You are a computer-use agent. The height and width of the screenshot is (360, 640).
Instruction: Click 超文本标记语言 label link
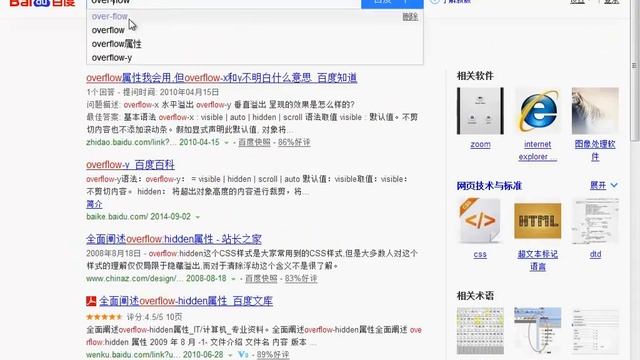pos(538,260)
